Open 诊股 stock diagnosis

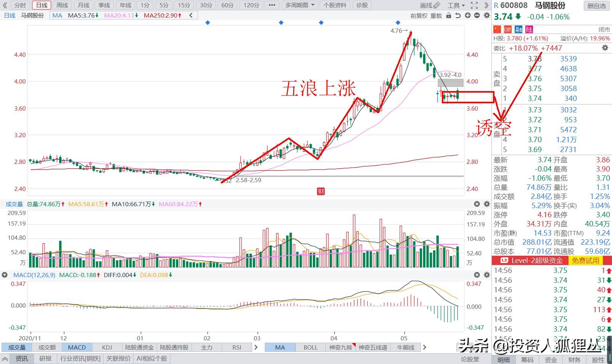click(x=362, y=5)
